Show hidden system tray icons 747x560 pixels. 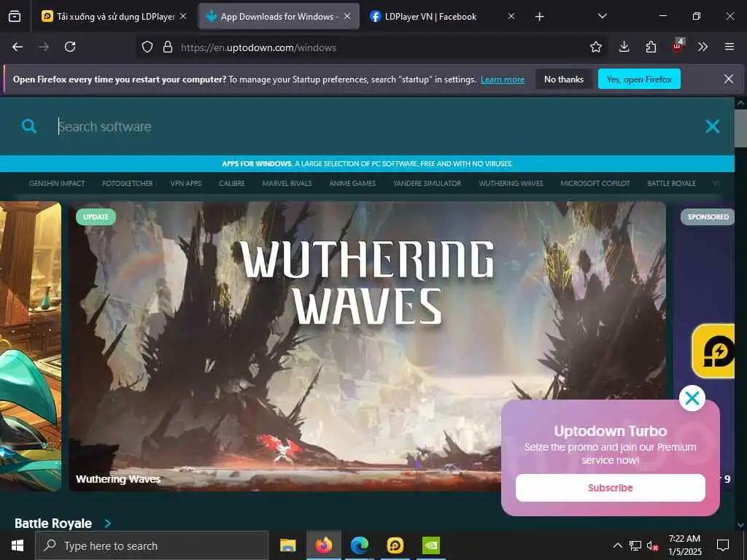617,545
